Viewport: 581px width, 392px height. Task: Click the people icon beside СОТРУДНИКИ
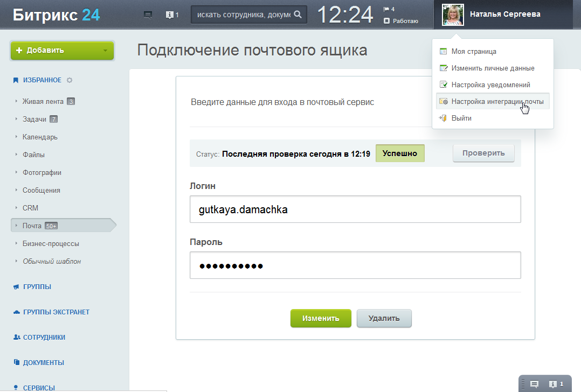[17, 337]
